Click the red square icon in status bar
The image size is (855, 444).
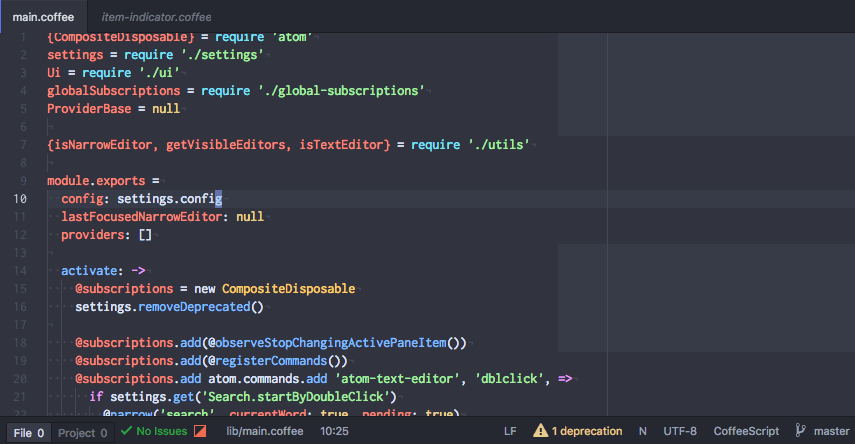(x=200, y=431)
